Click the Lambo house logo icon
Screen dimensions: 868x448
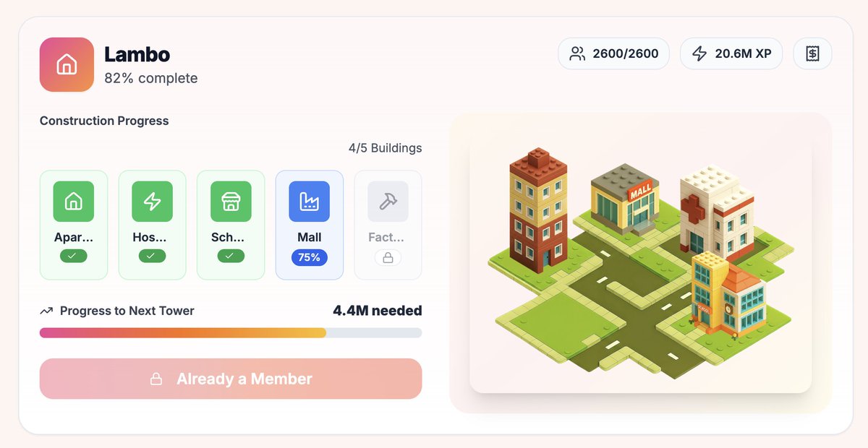pyautogui.click(x=67, y=64)
